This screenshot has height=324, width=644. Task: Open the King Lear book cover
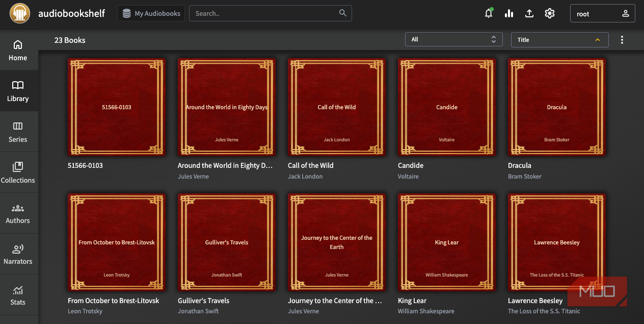tap(447, 242)
